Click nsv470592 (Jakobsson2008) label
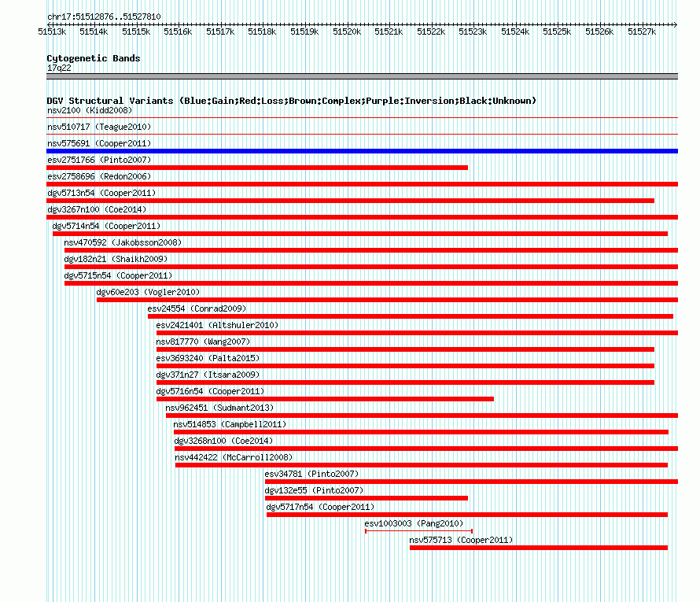 [123, 242]
